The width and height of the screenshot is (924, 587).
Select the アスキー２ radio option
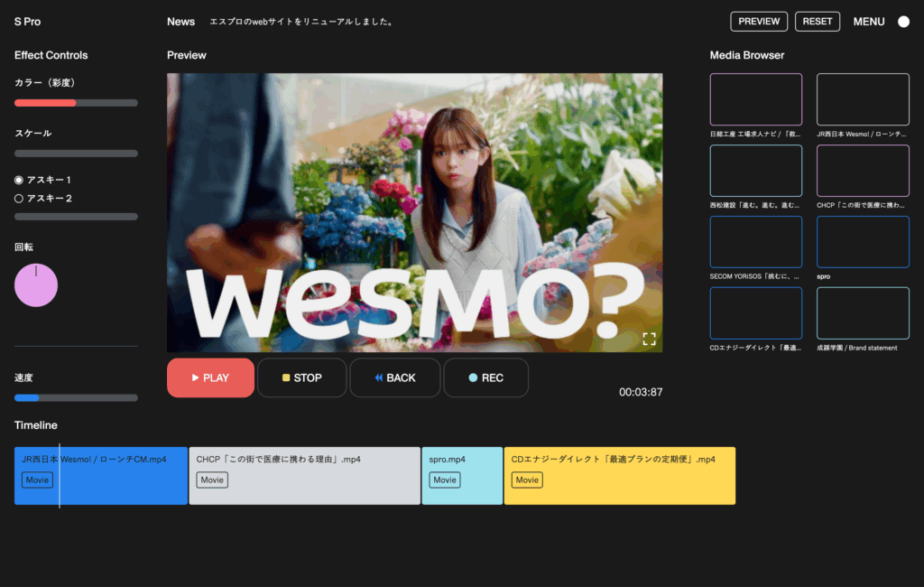click(x=19, y=199)
